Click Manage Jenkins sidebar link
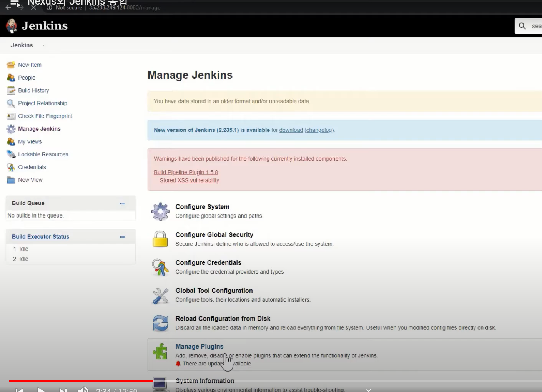The image size is (542, 392). pos(39,129)
